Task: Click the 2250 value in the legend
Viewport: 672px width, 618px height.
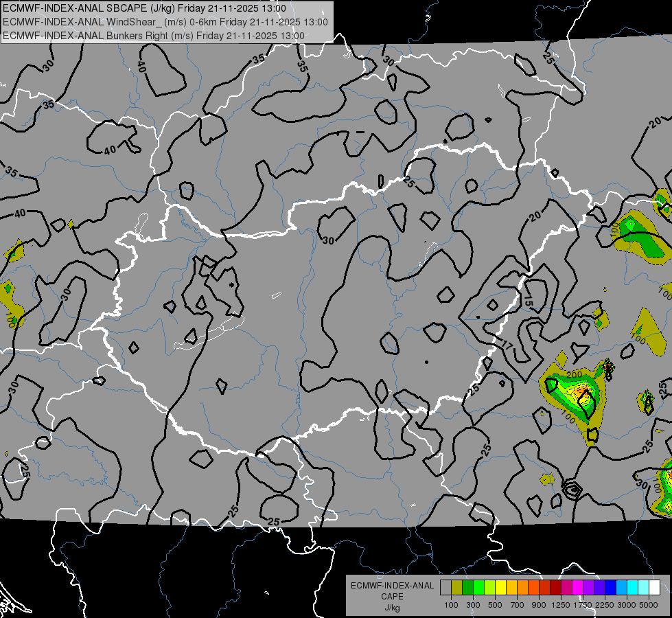Action: click(604, 605)
